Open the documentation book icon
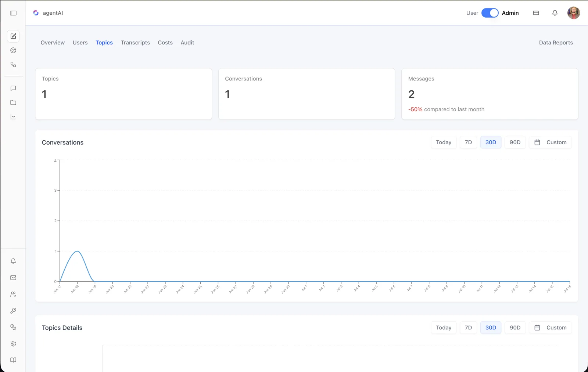588x372 pixels. point(13,360)
